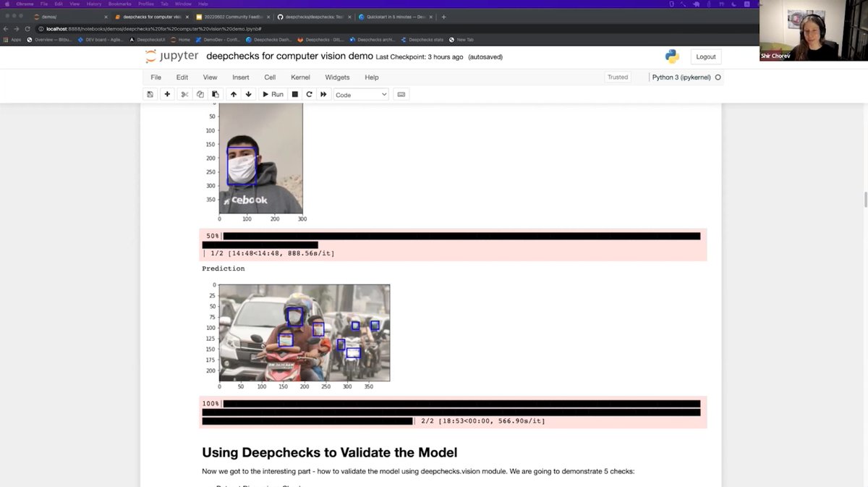Move selected cell down arrow

coord(248,94)
